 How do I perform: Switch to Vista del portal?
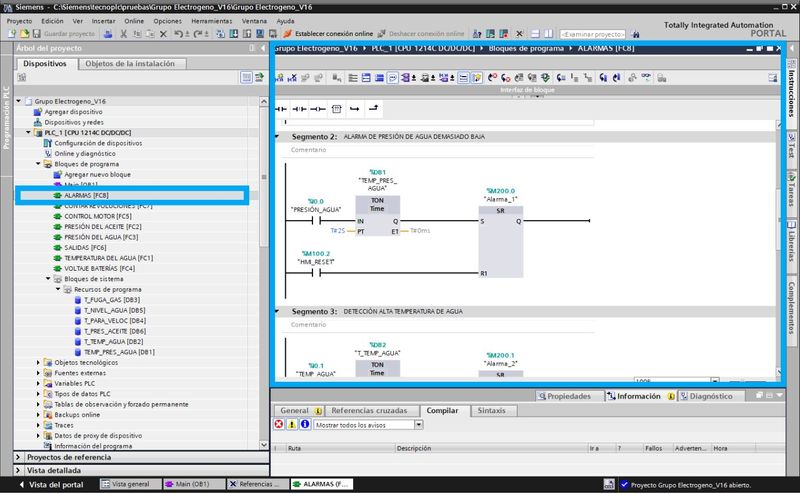coord(51,484)
